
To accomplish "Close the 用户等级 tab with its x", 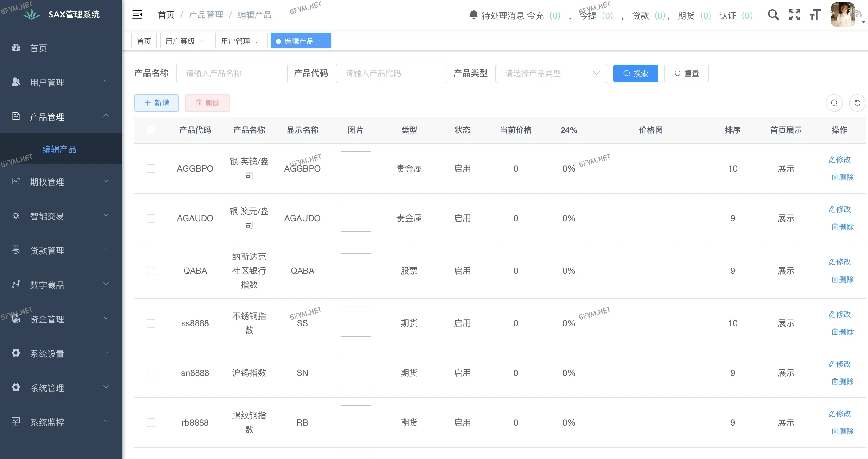I will (202, 41).
